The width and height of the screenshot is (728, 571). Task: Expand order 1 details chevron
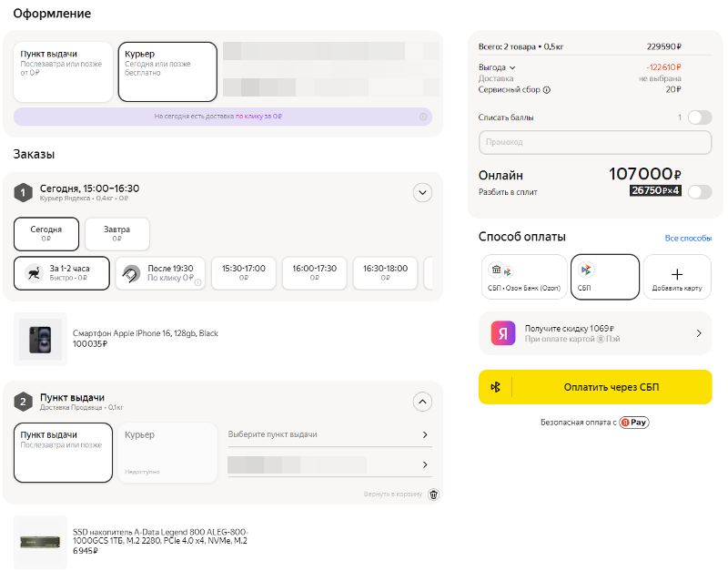tap(422, 192)
